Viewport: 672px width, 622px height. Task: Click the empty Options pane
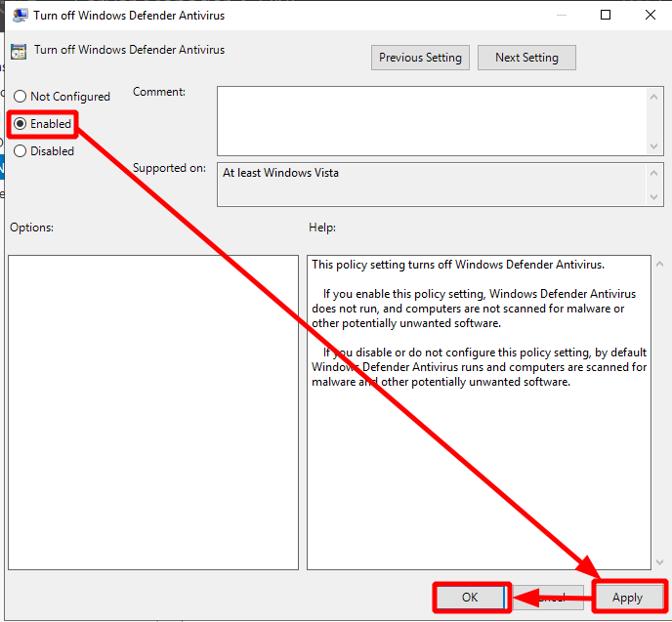(x=153, y=412)
